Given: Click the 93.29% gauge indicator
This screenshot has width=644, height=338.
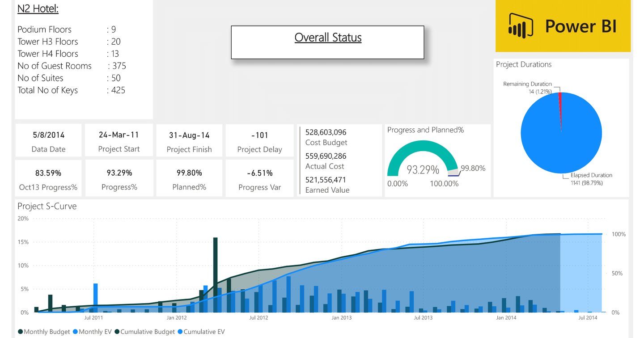Looking at the screenshot, I should point(422,170).
